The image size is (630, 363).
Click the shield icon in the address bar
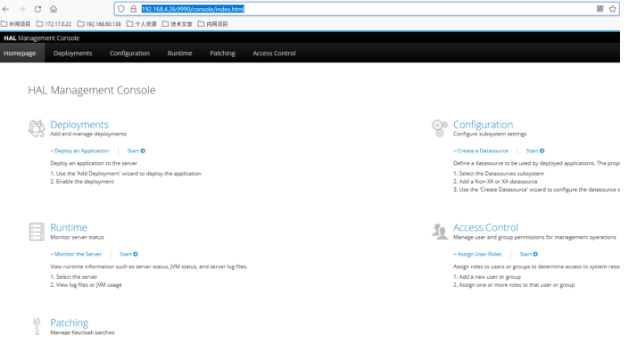(121, 9)
